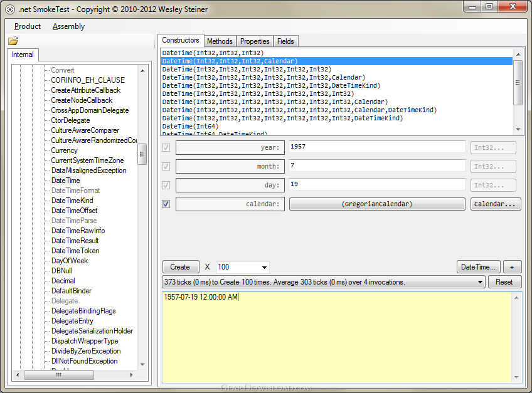The width and height of the screenshot is (532, 393).
Task: Switch to the Methods tab
Action: 220,41
